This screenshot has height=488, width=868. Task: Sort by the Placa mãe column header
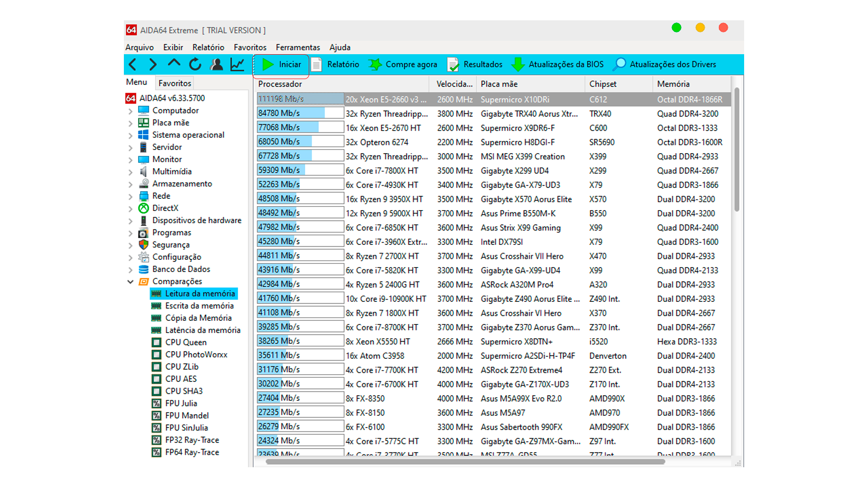pyautogui.click(x=531, y=84)
